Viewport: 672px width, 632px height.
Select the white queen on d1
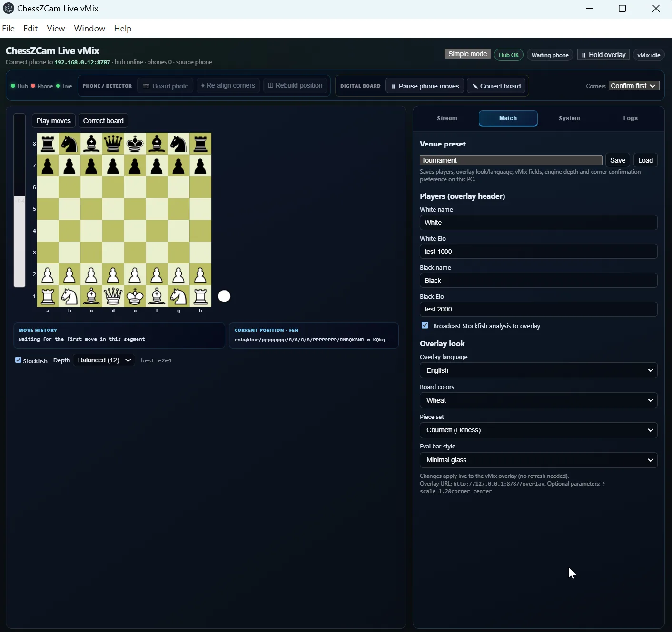113,296
